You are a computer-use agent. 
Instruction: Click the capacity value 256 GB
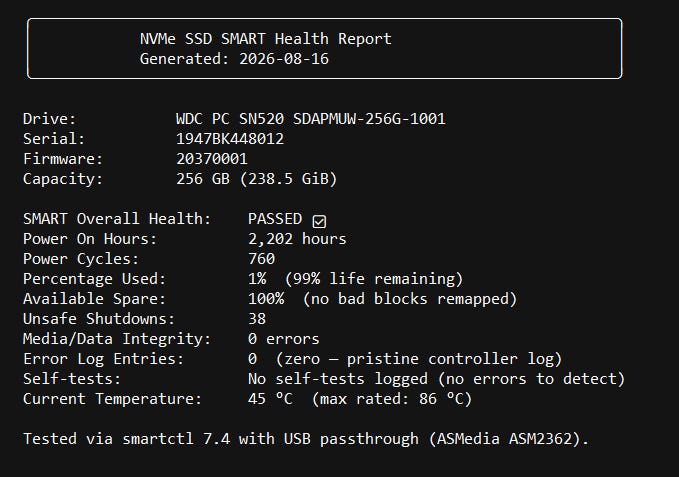click(203, 179)
